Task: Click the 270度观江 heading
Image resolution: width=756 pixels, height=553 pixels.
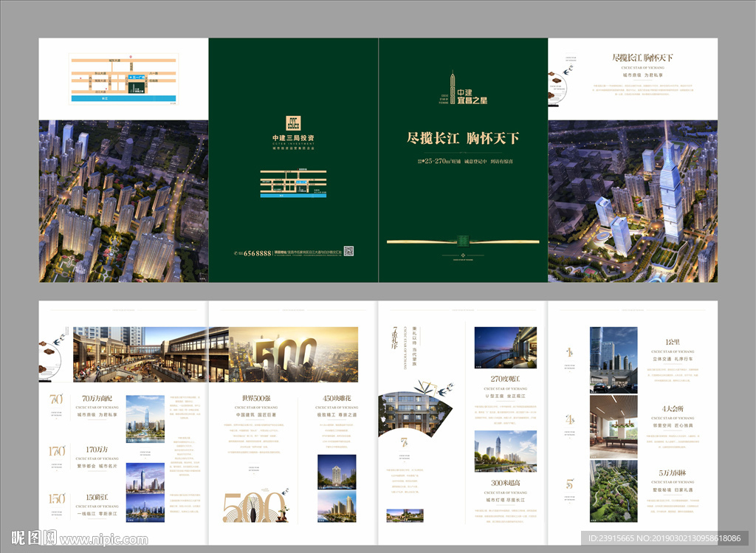Action: click(505, 379)
